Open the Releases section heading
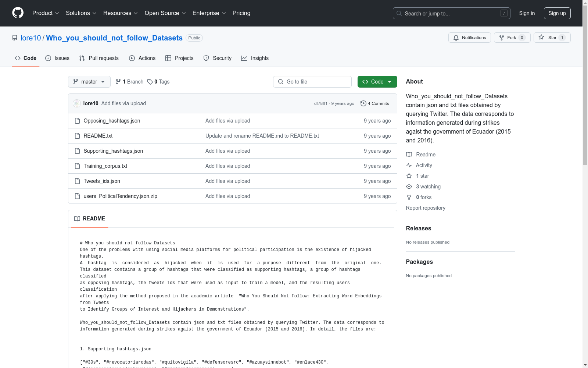 pos(419,228)
